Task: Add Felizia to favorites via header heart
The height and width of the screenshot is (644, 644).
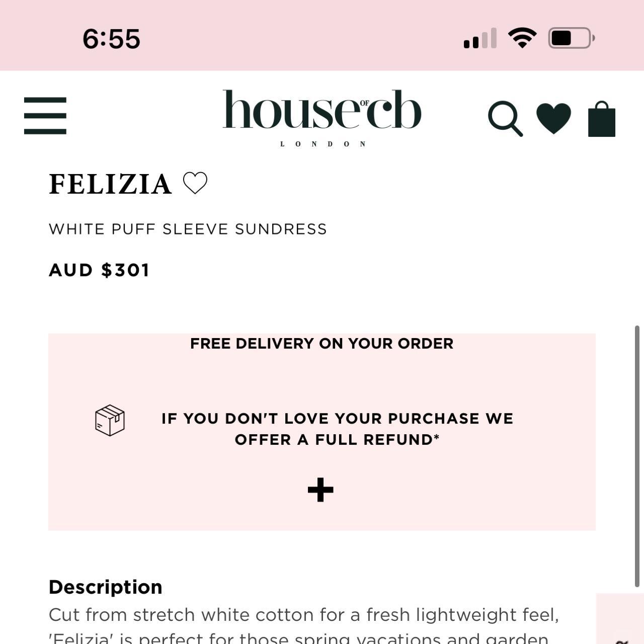Action: pyautogui.click(x=554, y=117)
